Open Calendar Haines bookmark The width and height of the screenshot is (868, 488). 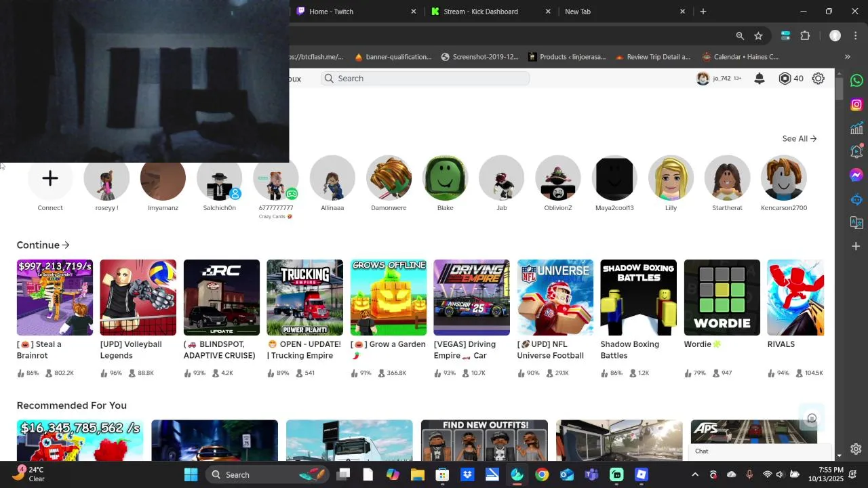(x=741, y=57)
